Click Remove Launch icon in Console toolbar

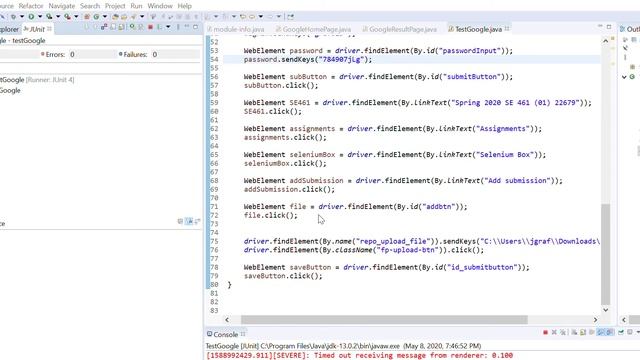point(554,332)
